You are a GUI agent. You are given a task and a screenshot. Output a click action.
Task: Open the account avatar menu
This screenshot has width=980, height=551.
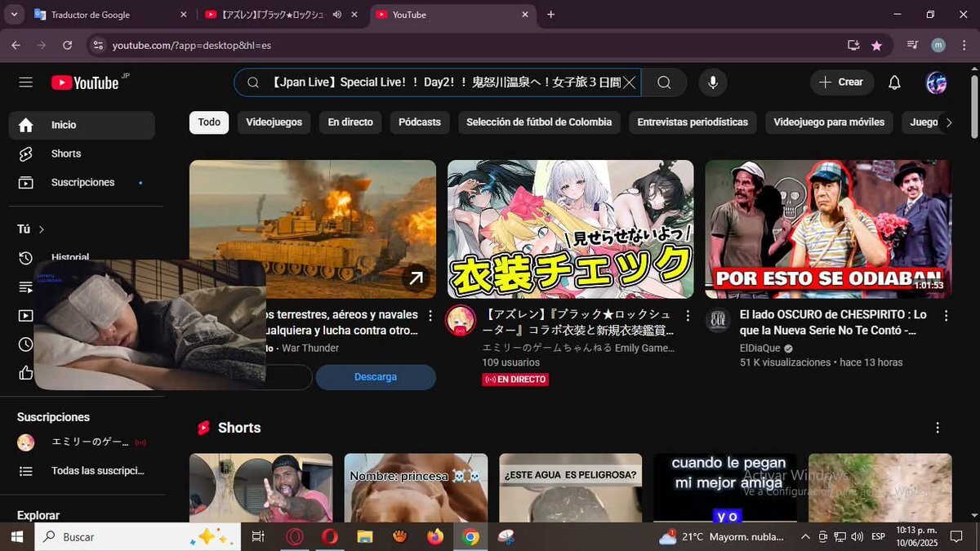(x=936, y=82)
